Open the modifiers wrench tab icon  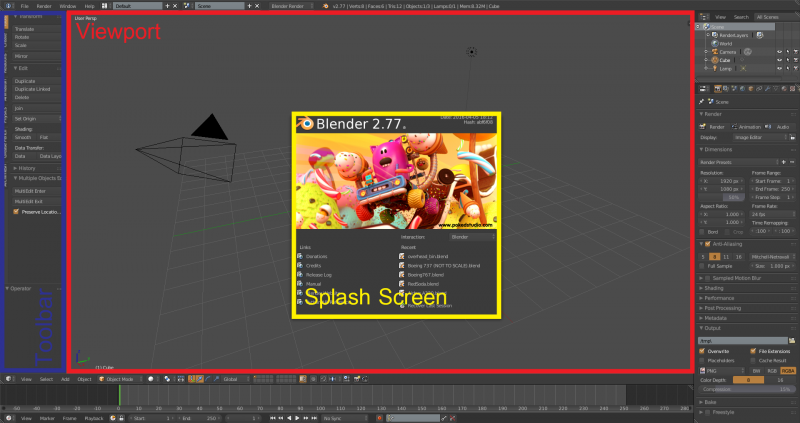pos(767,88)
